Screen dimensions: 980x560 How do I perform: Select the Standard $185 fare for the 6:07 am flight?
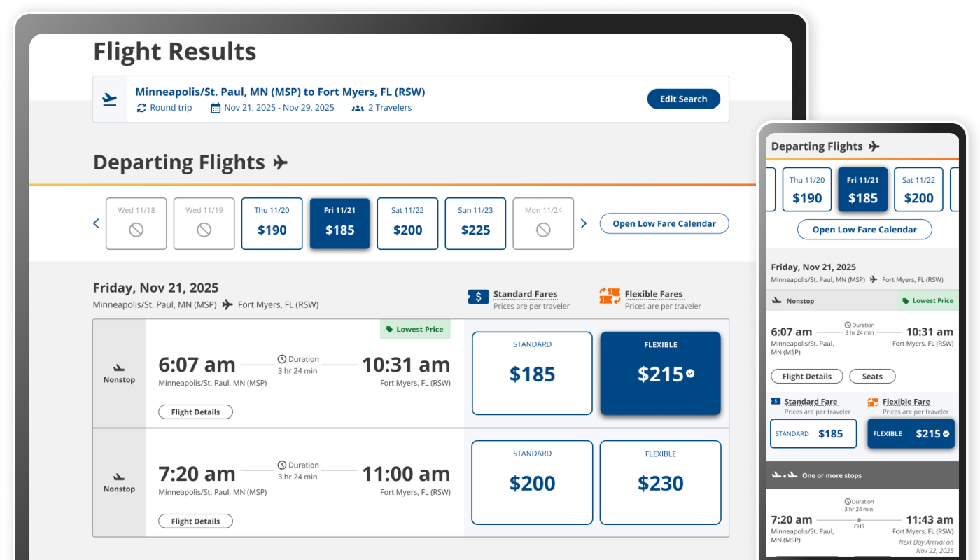pyautogui.click(x=532, y=373)
